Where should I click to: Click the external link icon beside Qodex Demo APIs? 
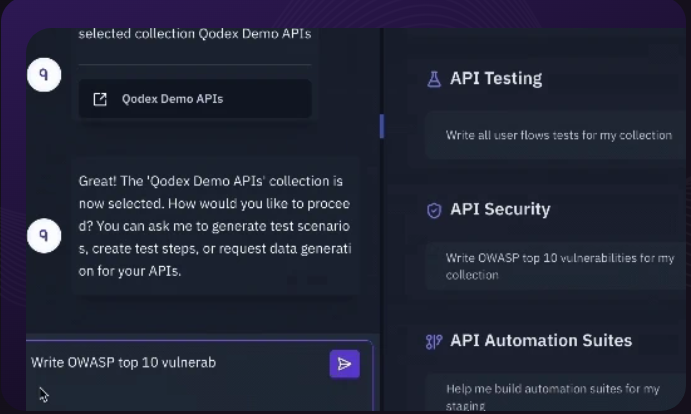pos(100,99)
